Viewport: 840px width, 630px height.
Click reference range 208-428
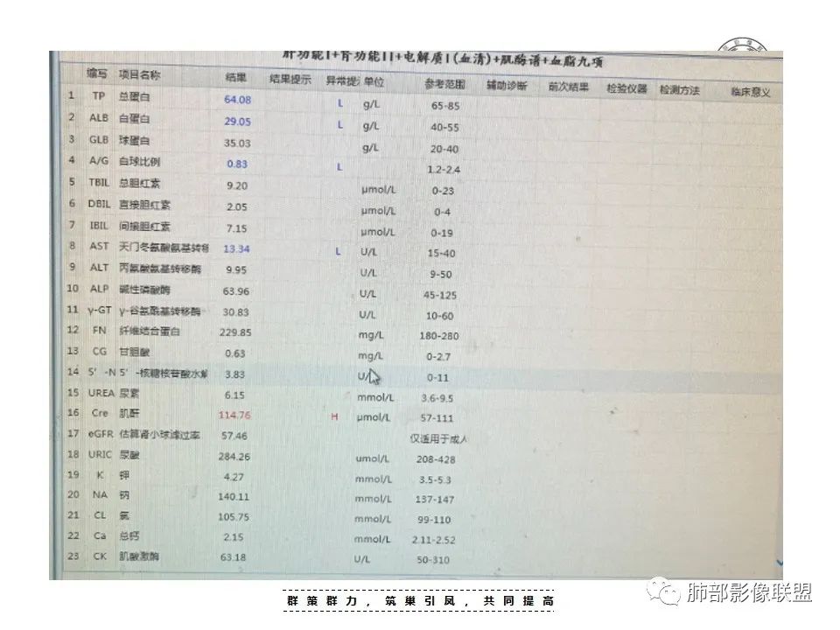coord(436,459)
